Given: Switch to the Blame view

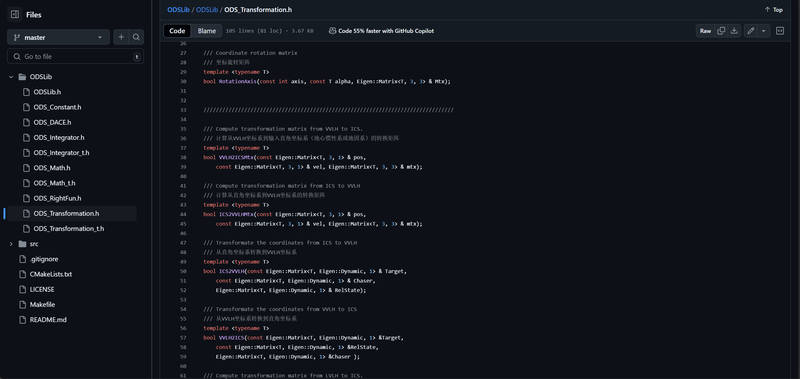Looking at the screenshot, I should (x=207, y=31).
